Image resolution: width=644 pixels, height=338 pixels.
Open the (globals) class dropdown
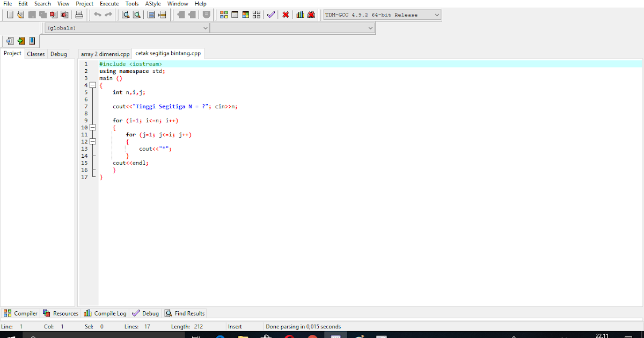pyautogui.click(x=127, y=28)
